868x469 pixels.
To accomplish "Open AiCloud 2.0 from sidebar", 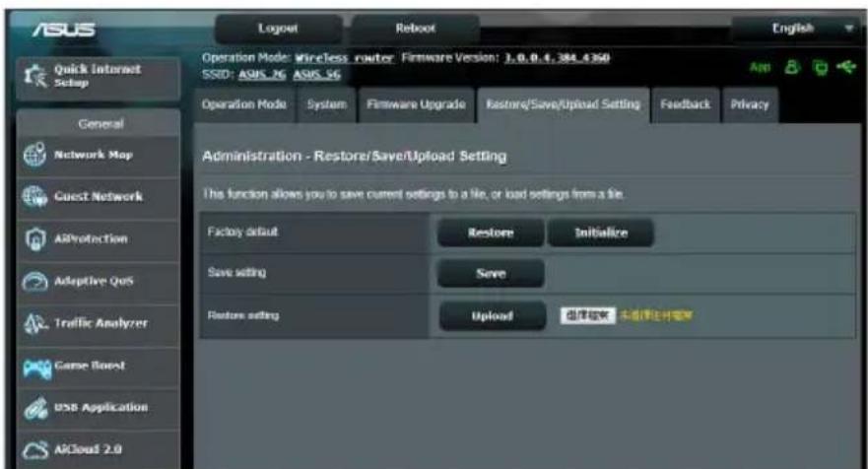I will point(99,450).
